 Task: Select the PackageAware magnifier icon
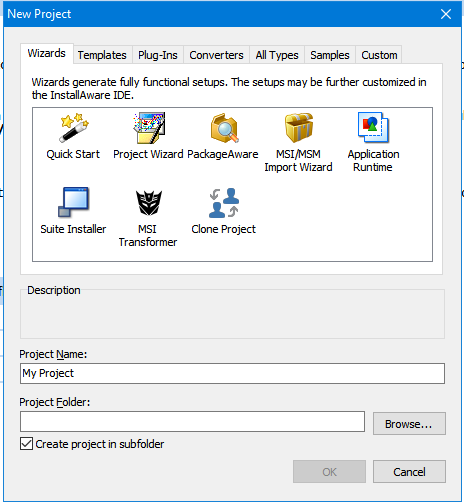click(x=224, y=128)
